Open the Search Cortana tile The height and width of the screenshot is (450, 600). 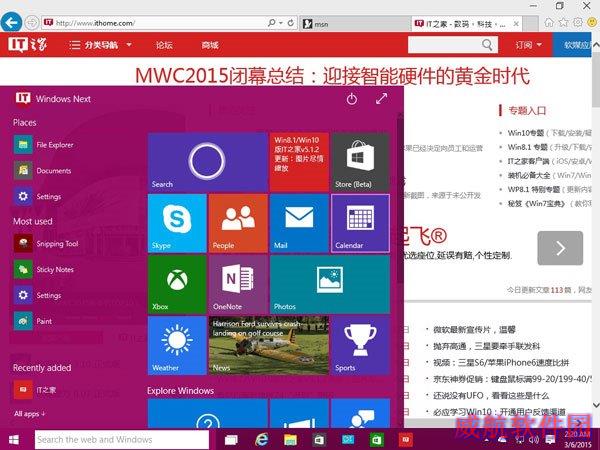click(207, 161)
